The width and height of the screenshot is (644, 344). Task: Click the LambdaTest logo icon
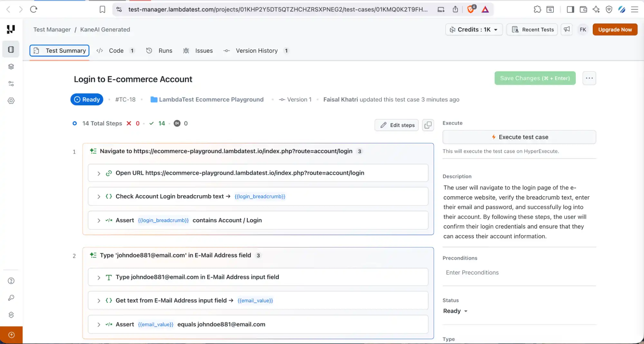coord(11,29)
